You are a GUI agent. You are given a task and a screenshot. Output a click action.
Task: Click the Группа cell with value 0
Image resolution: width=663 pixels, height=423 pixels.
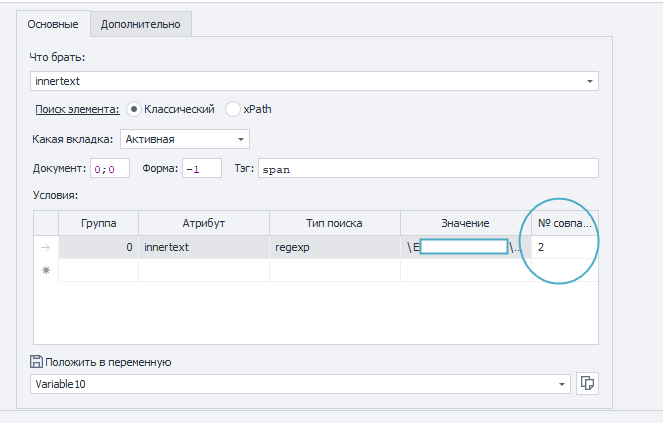[97, 246]
